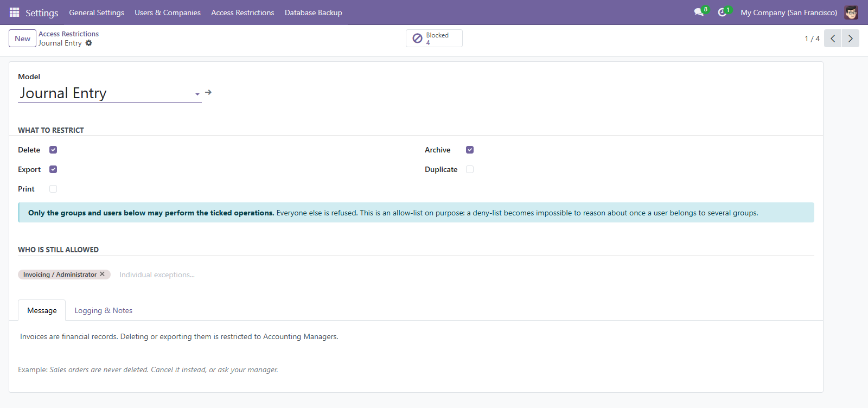Open the conversations chat bubble icon
Screen dimensions: 868x408
(699, 12)
